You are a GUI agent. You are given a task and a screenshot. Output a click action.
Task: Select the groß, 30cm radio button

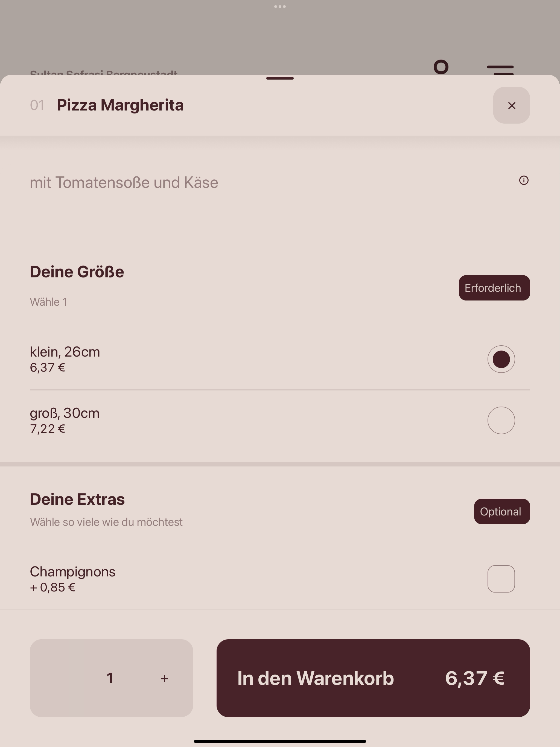coord(501,420)
